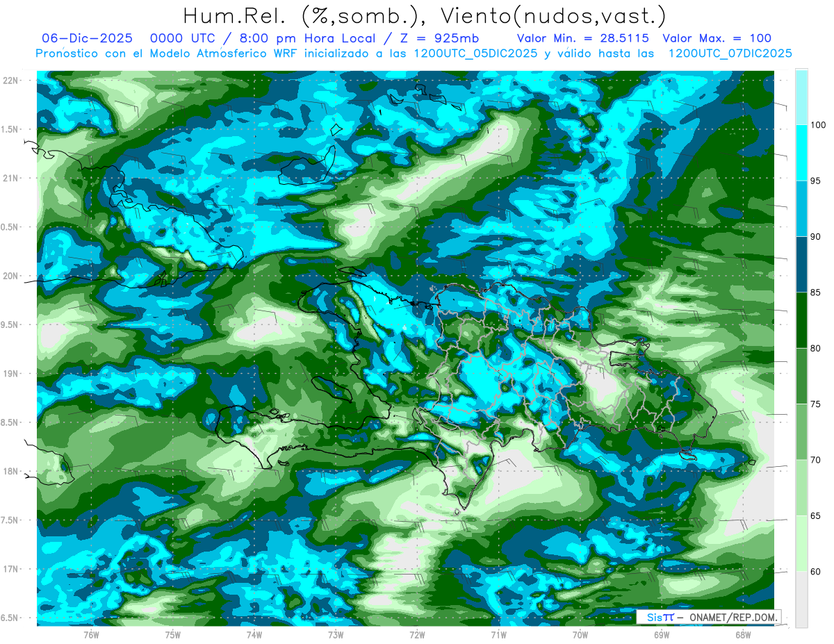Click the longitude label '72W'
The image size is (834, 644).
(417, 635)
